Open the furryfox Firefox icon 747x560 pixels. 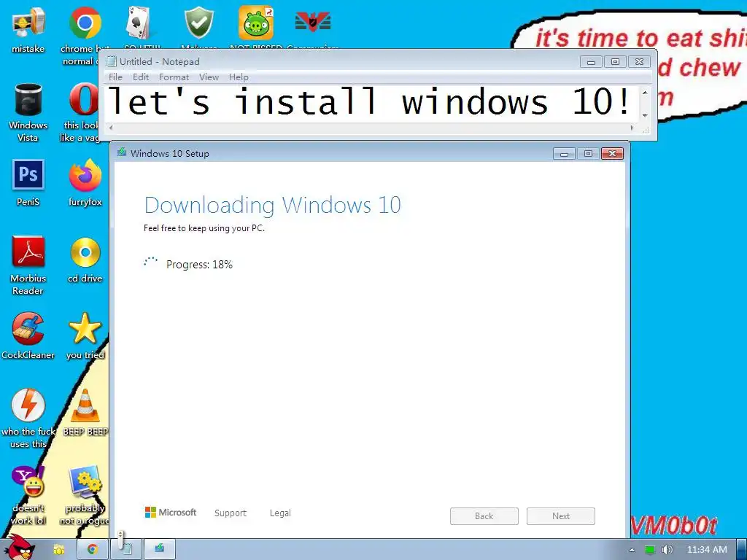pyautogui.click(x=85, y=175)
